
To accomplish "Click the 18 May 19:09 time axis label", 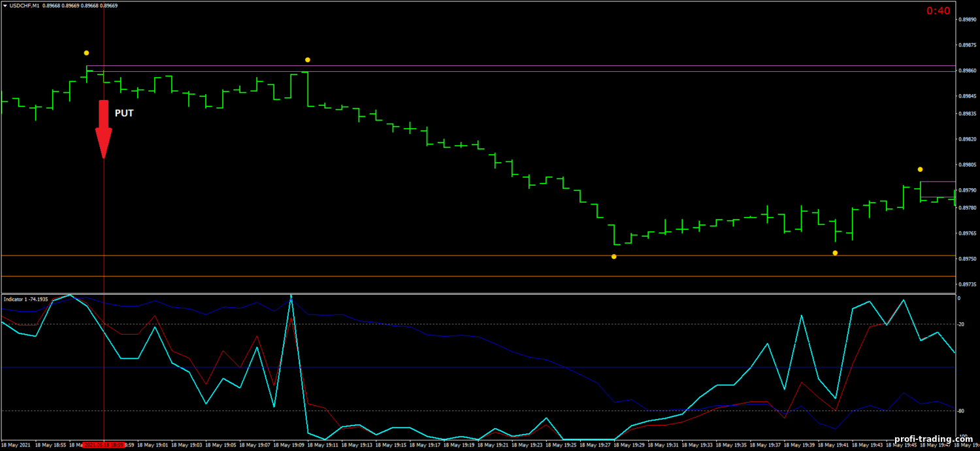I will click(x=289, y=445).
